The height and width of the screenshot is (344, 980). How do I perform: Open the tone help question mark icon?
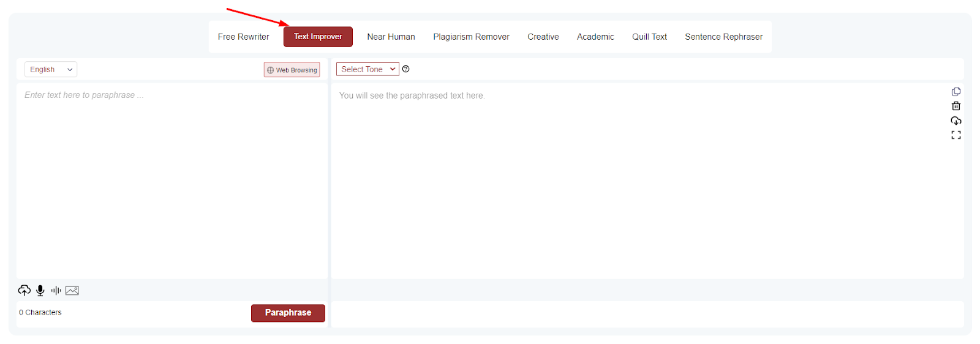(x=405, y=69)
